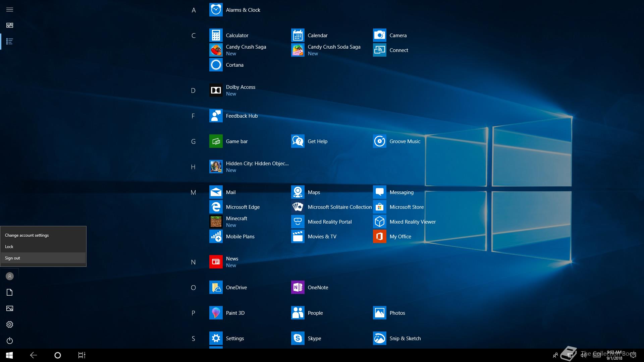644x362 pixels.
Task: Click the taskbar Back arrow
Action: 34,355
